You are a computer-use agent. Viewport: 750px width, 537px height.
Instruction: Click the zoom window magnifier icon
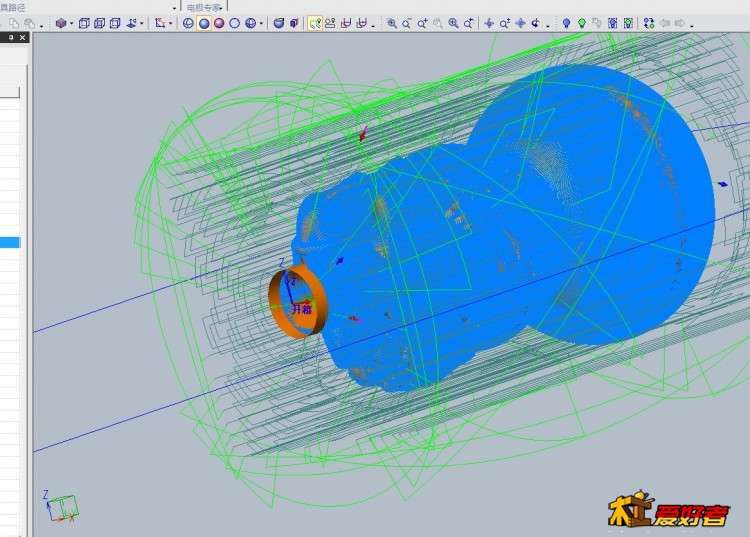tap(391, 23)
